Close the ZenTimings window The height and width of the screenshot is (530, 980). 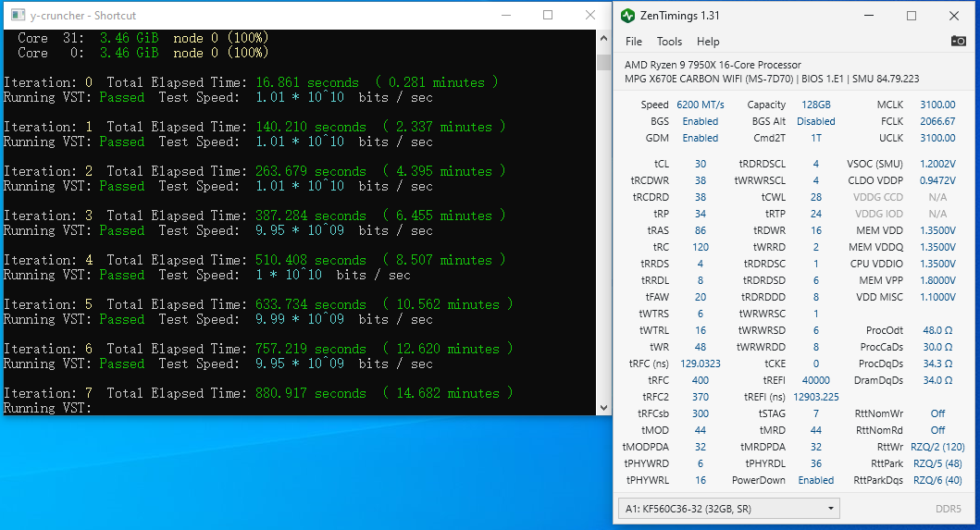click(954, 16)
